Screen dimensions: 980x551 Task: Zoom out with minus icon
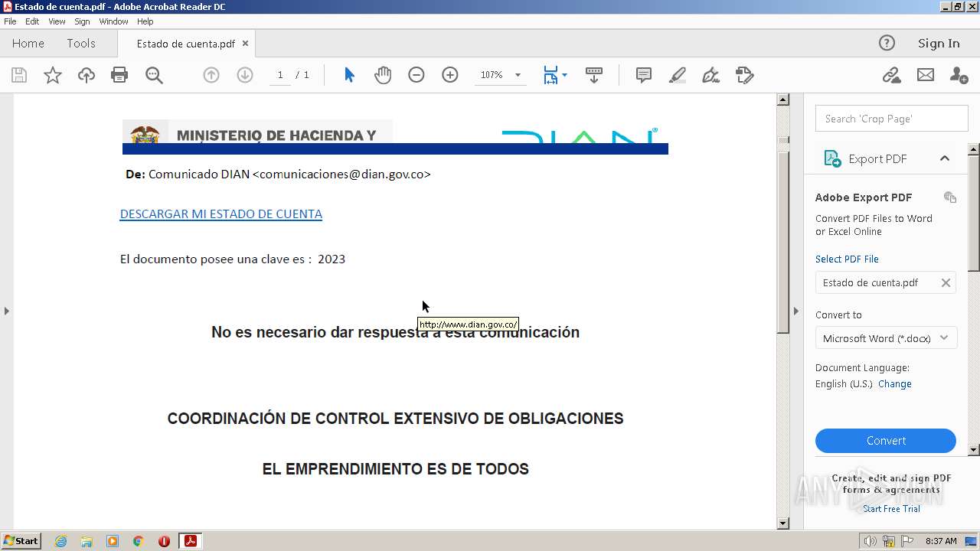[x=416, y=75]
